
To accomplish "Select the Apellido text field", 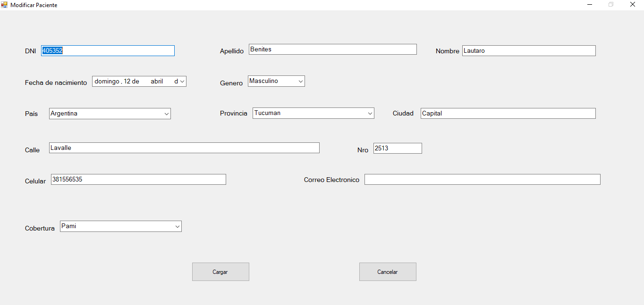I will [332, 49].
